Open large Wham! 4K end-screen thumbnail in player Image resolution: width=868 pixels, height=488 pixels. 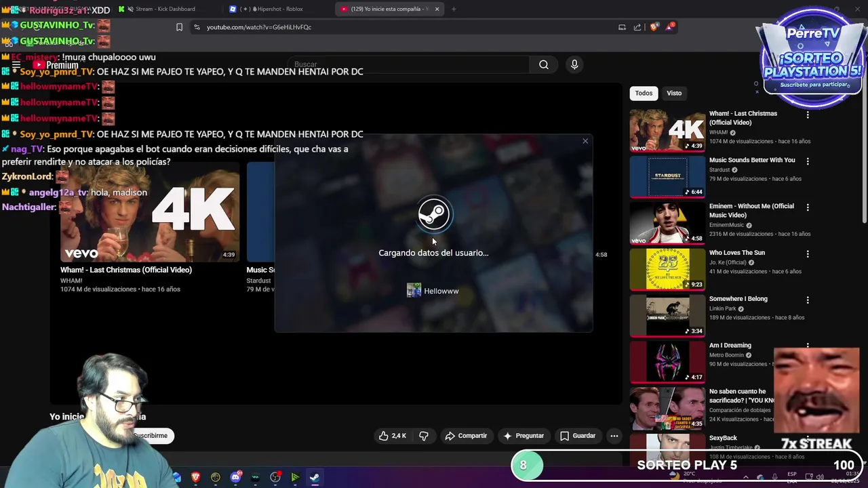(150, 212)
